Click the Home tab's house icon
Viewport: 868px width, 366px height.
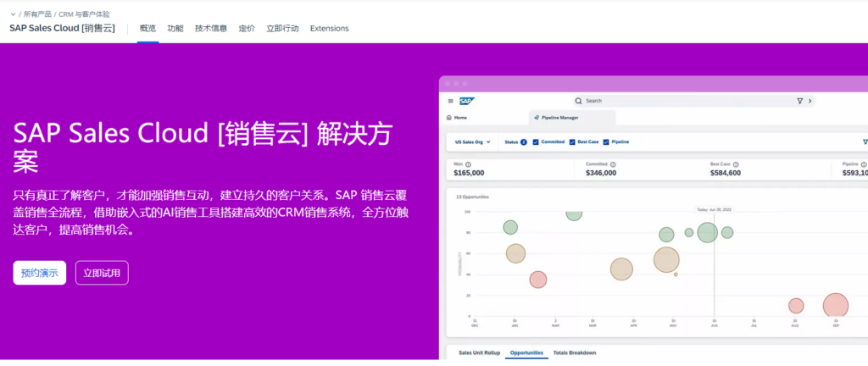(x=449, y=118)
